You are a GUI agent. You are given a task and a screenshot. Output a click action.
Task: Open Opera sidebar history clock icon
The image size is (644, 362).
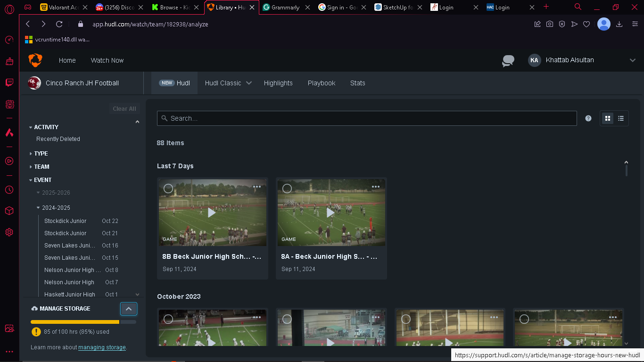click(9, 190)
